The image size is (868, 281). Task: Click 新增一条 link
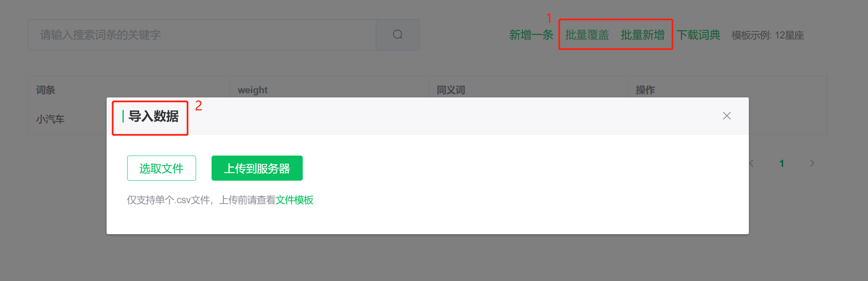531,35
